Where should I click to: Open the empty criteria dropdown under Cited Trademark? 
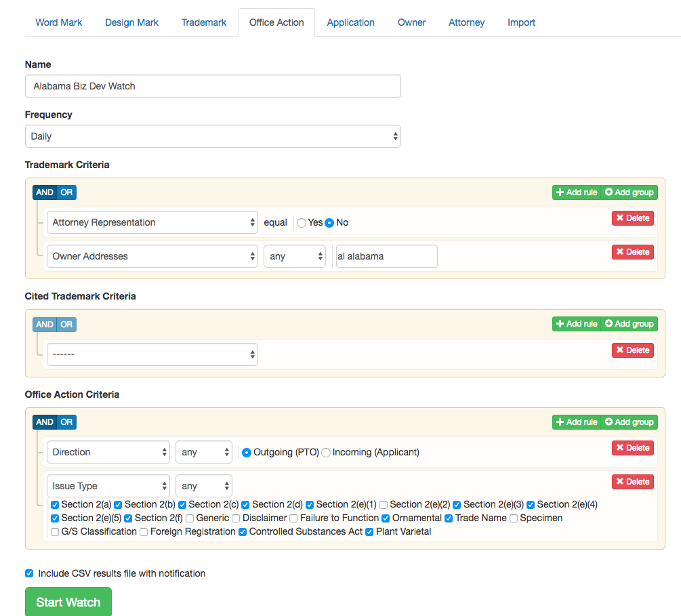click(152, 354)
